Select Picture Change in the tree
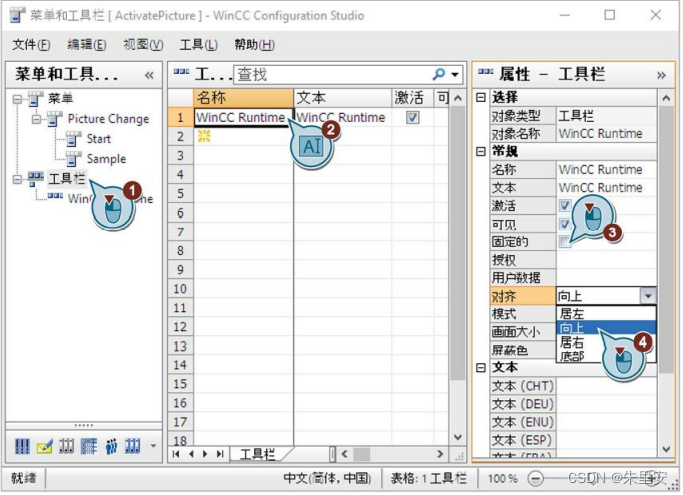683x495 pixels. coord(108,119)
